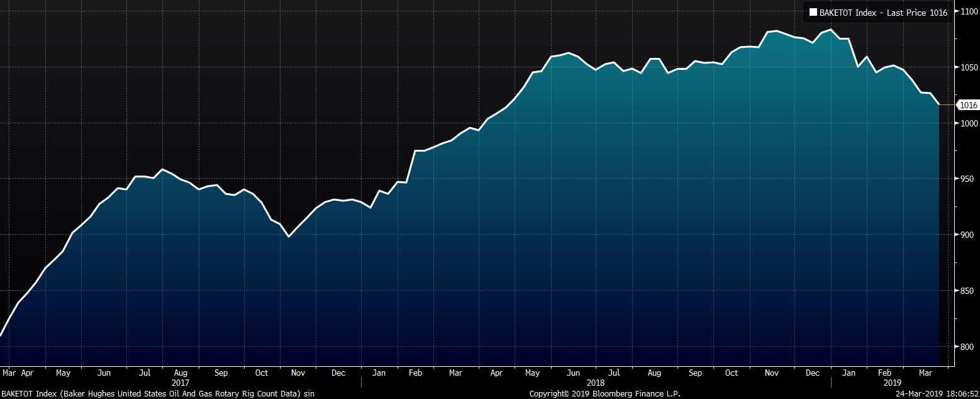Select the 950 y-axis tick label
The image size is (980, 399).
coord(967,179)
